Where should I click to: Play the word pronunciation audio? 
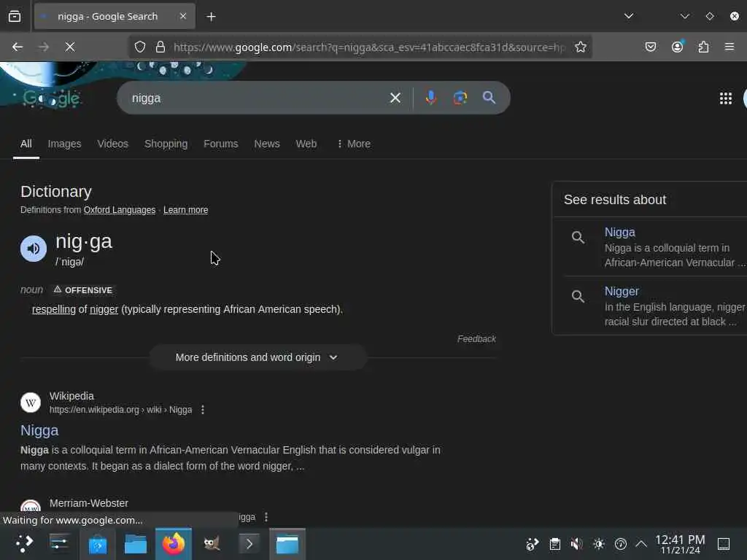click(x=34, y=248)
